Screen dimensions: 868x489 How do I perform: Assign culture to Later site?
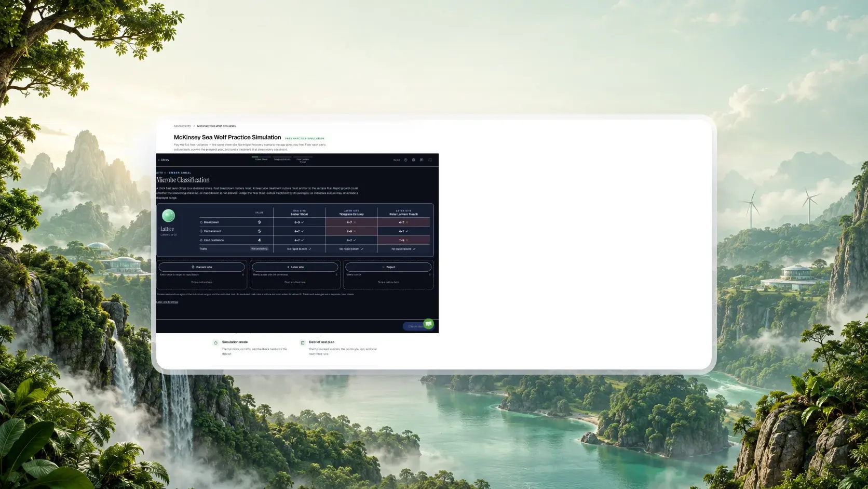coord(295,267)
